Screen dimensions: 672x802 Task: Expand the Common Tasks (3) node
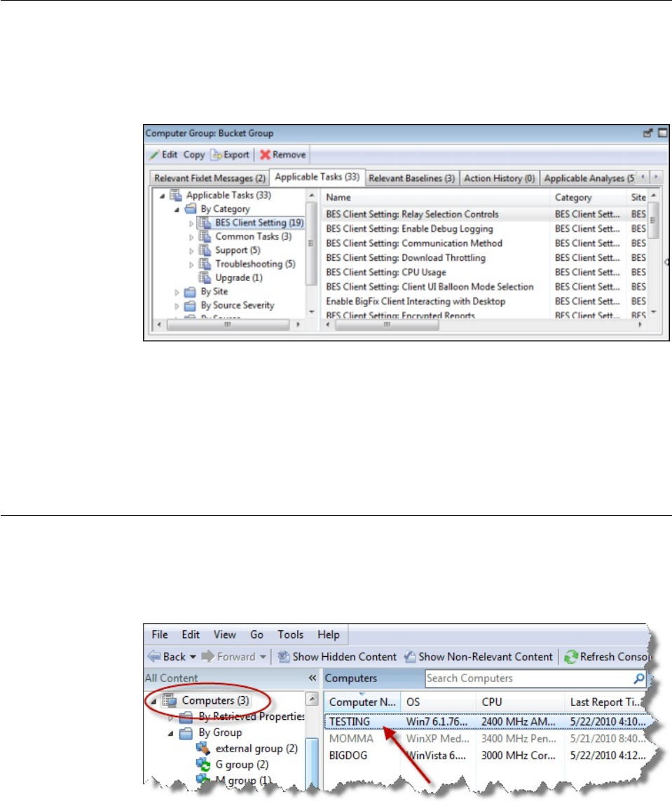click(191, 238)
